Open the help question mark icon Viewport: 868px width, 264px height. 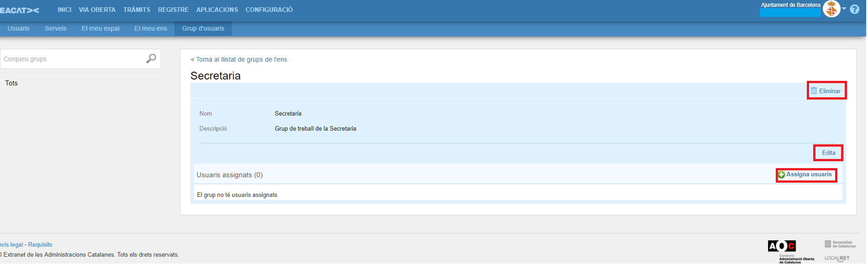pos(855,9)
